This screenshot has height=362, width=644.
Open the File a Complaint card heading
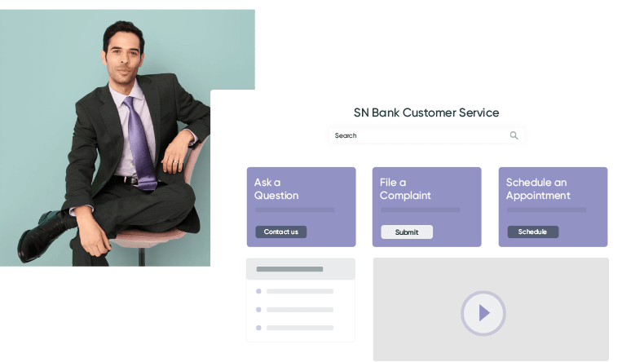(x=405, y=188)
